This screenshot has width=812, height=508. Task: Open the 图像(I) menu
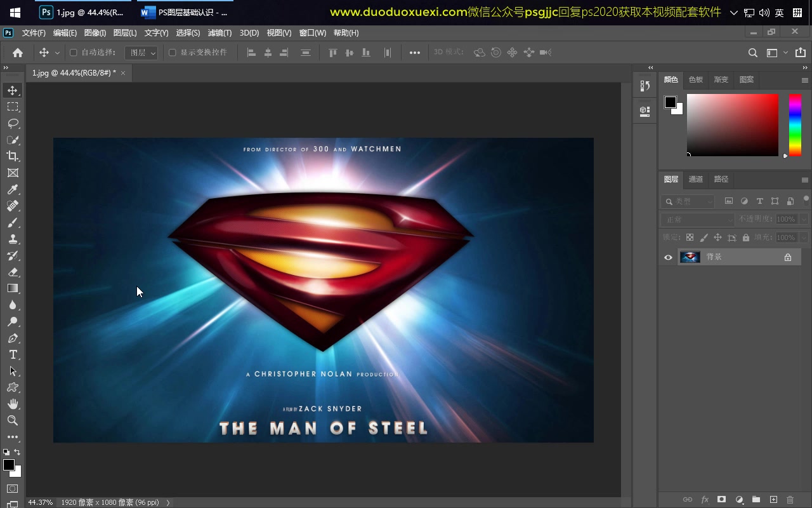click(95, 33)
